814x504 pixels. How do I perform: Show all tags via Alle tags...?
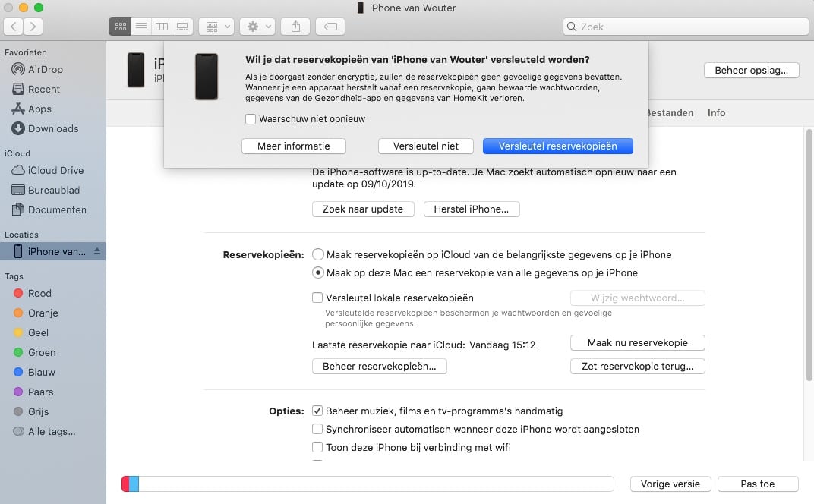coord(53,431)
